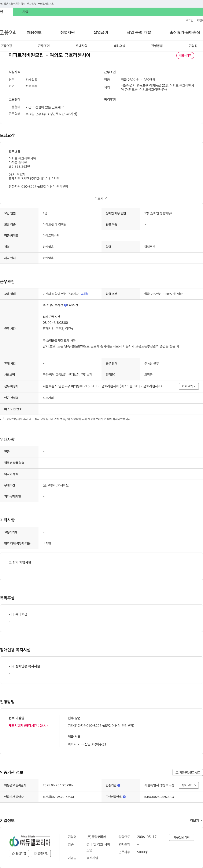Screen dimensions: 203x868
Task: Select (준)고령자(50세이상) in 우대조건
Action: click(56, 485)
